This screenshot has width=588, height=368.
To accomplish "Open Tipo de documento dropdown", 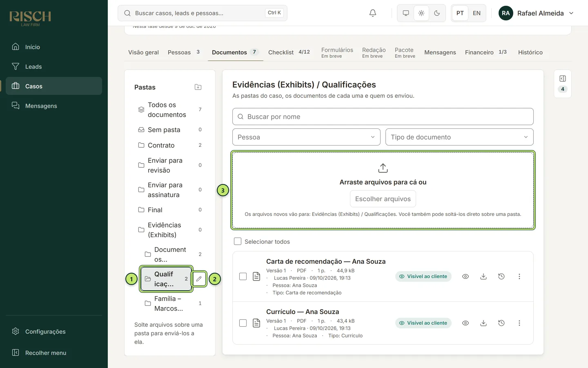I will point(459,137).
